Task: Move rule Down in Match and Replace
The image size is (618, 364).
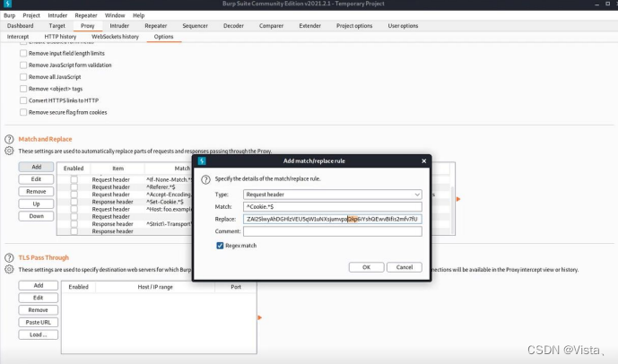Action: point(36,216)
